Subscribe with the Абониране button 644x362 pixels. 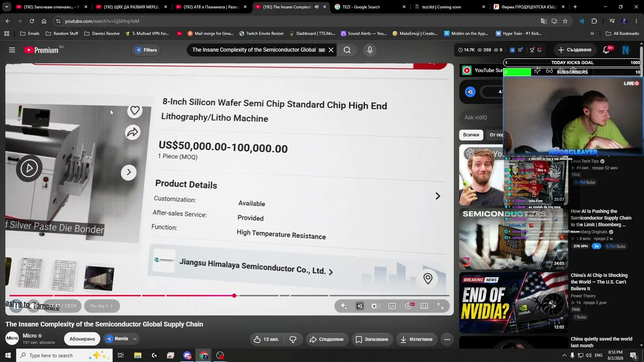click(x=82, y=339)
